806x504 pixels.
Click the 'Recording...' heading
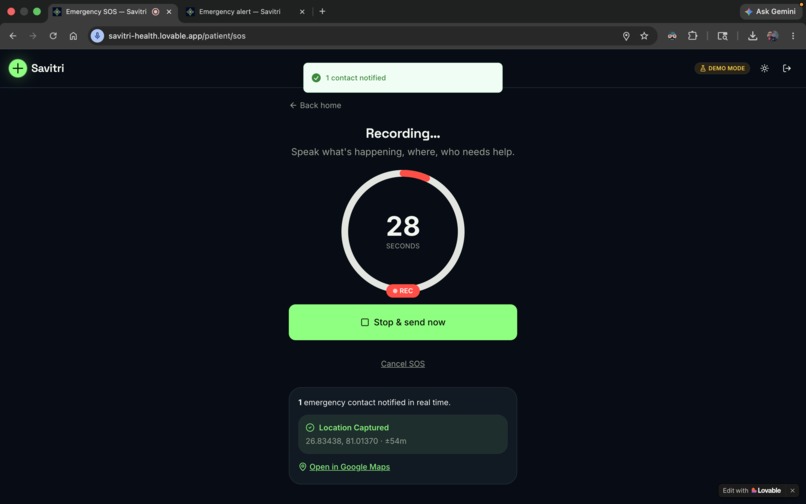click(403, 133)
